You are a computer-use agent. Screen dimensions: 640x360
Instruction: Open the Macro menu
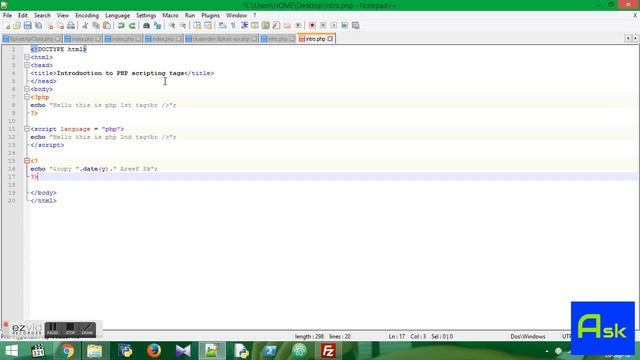[170, 16]
